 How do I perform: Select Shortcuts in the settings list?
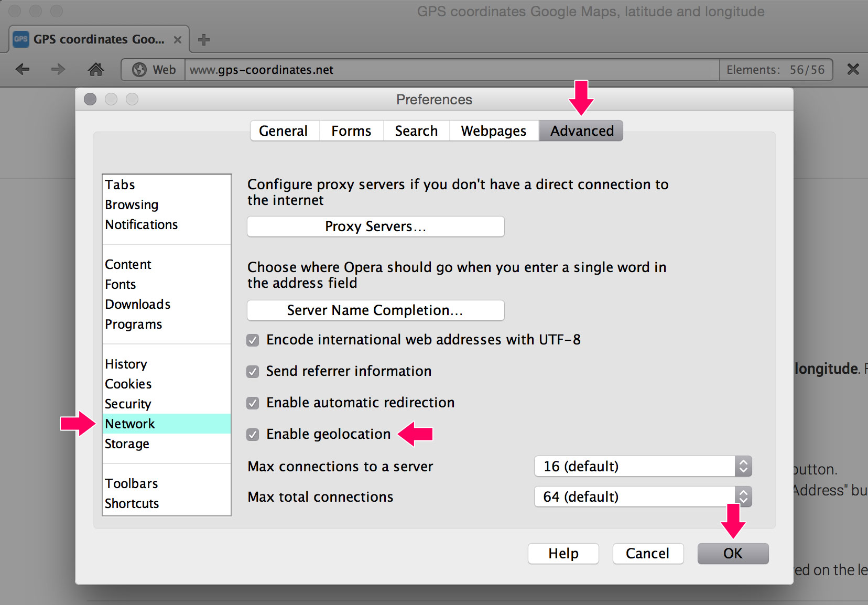coord(167,503)
